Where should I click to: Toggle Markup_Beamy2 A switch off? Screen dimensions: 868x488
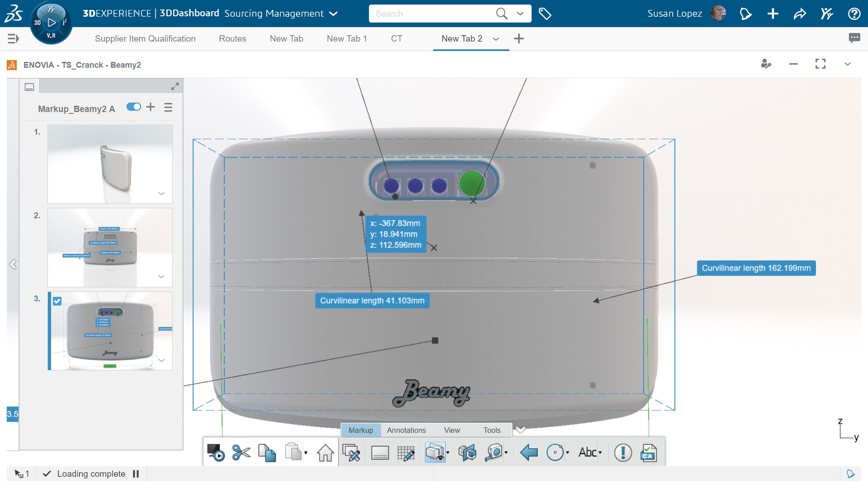[x=134, y=107]
